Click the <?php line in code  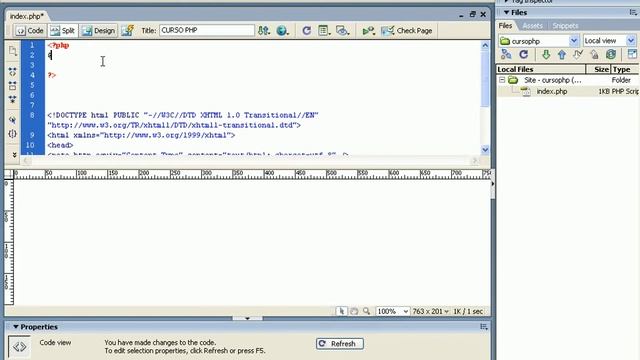58,45
